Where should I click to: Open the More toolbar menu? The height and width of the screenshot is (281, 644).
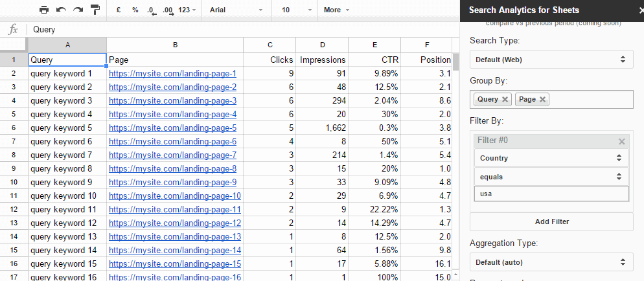[x=336, y=10]
